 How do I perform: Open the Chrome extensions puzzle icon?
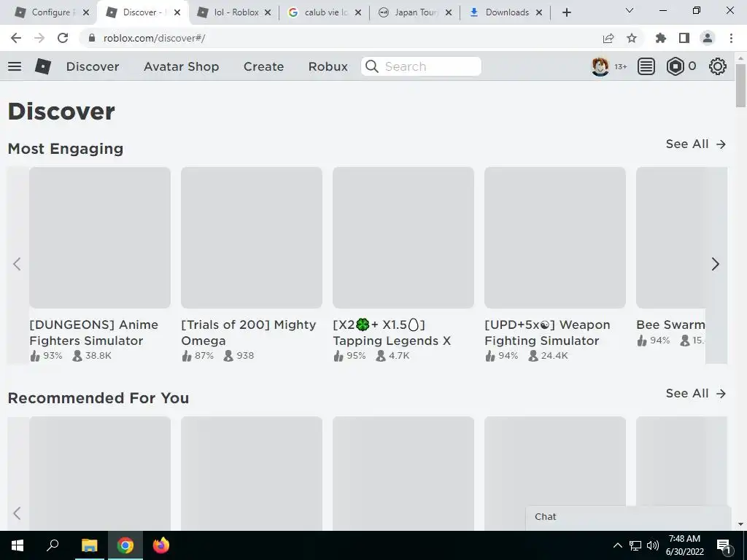click(661, 38)
